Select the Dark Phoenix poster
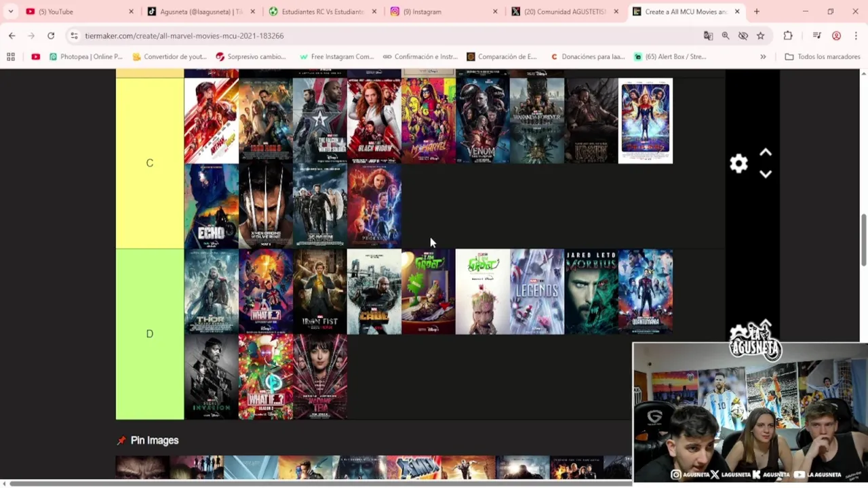 point(374,206)
